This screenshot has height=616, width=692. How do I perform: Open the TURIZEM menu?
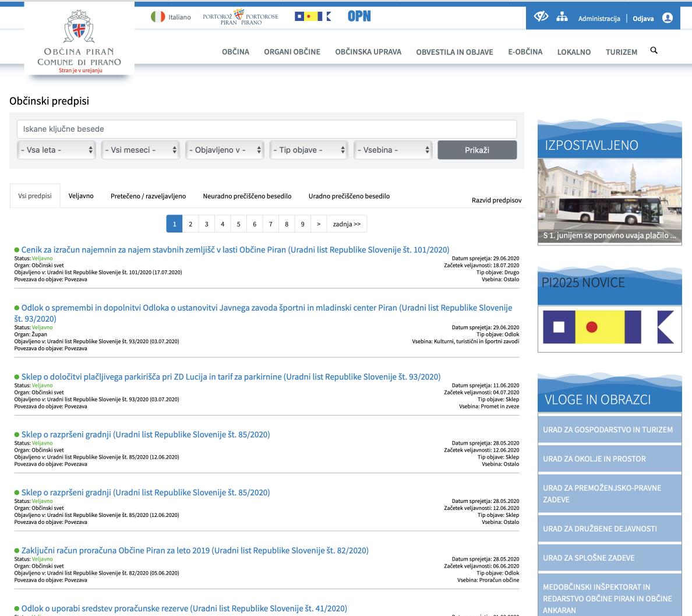tap(622, 52)
